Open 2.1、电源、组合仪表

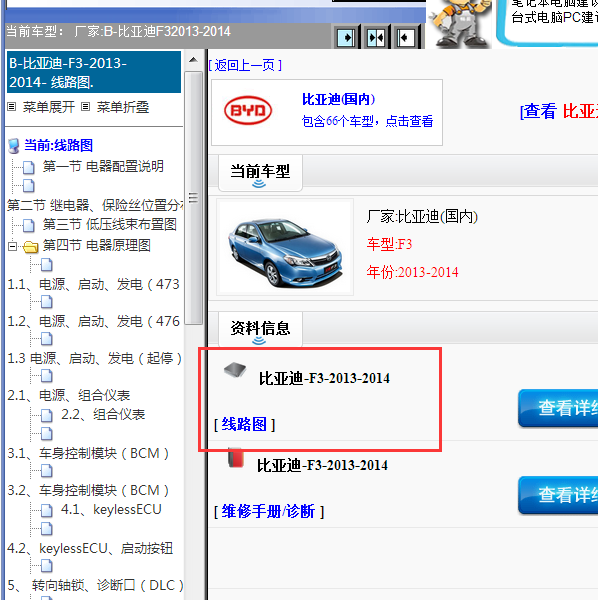click(69, 395)
